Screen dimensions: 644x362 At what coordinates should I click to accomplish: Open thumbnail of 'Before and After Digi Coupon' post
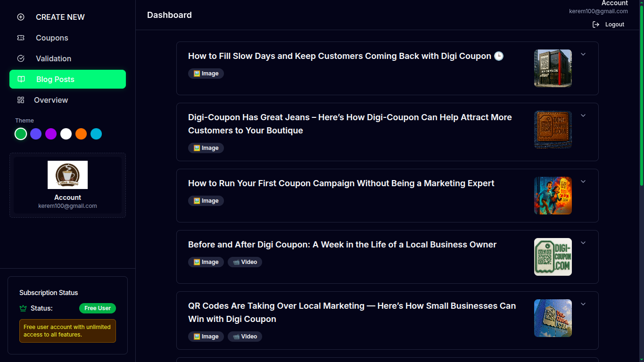coord(553,257)
